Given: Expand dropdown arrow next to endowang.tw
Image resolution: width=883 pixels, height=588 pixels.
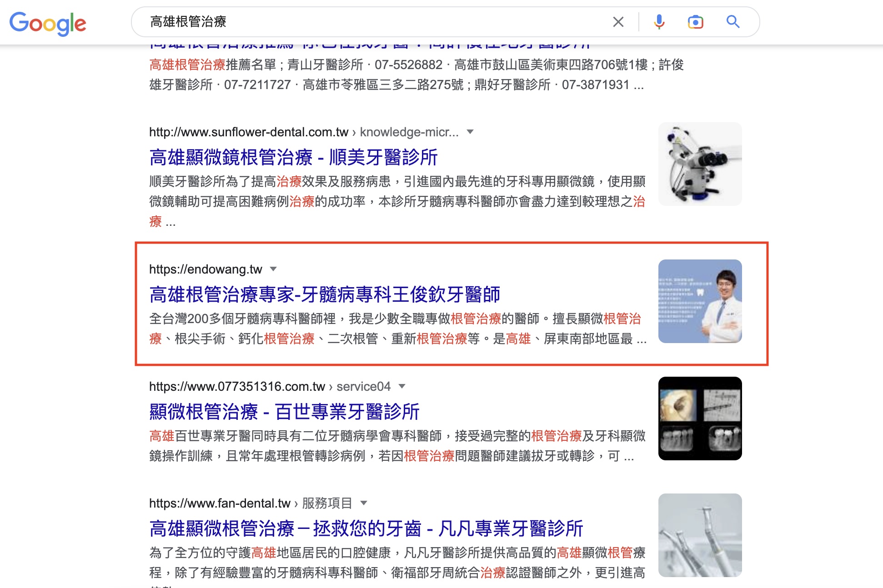Looking at the screenshot, I should point(273,269).
